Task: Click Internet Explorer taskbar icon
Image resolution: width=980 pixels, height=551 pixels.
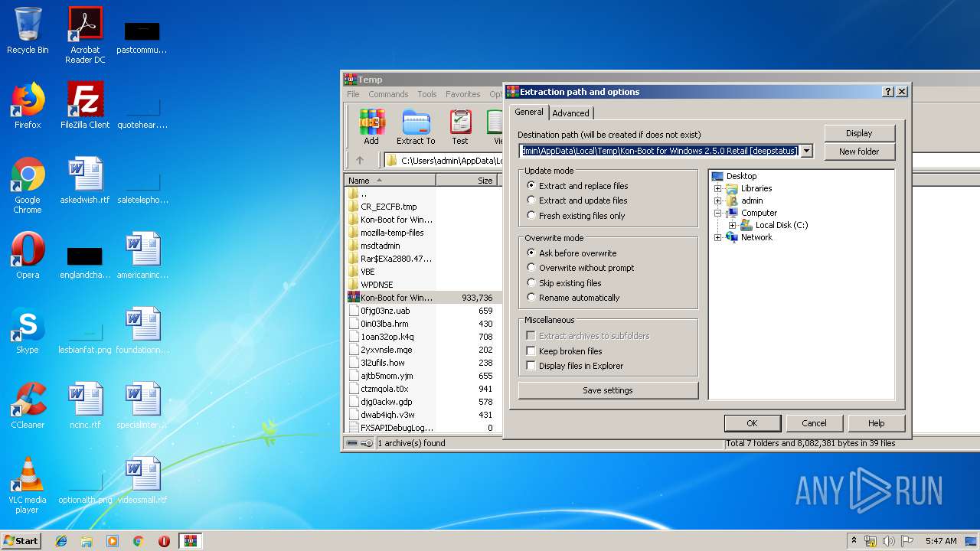Action: pyautogui.click(x=61, y=541)
